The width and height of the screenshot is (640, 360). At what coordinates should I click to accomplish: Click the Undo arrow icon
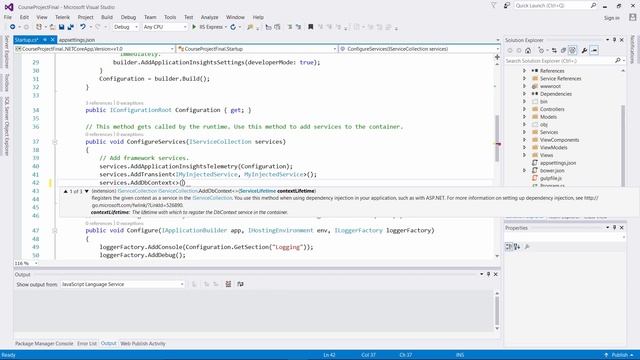(83, 27)
